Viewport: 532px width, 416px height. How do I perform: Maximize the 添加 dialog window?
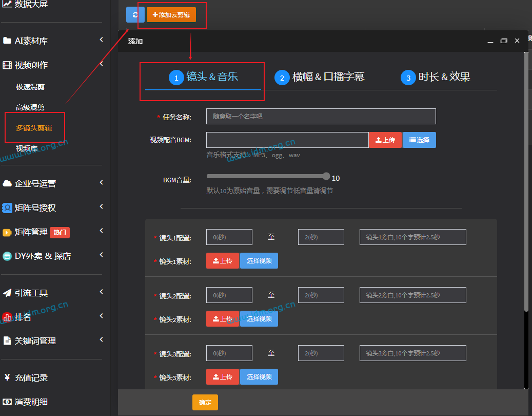[x=504, y=41]
